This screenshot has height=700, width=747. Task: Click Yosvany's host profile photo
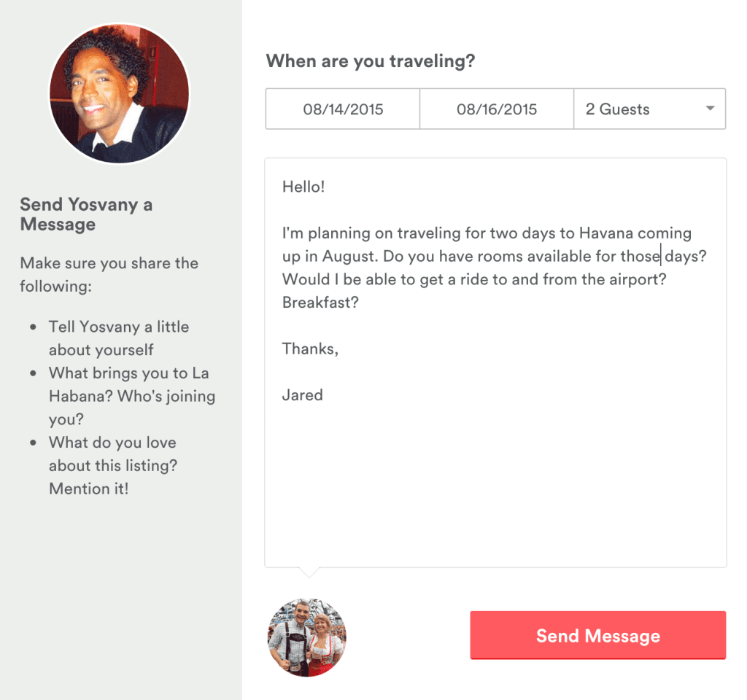click(x=119, y=93)
